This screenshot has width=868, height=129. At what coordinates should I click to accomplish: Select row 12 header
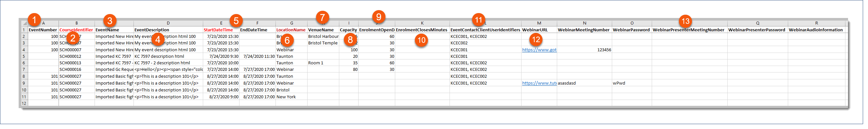point(24,104)
